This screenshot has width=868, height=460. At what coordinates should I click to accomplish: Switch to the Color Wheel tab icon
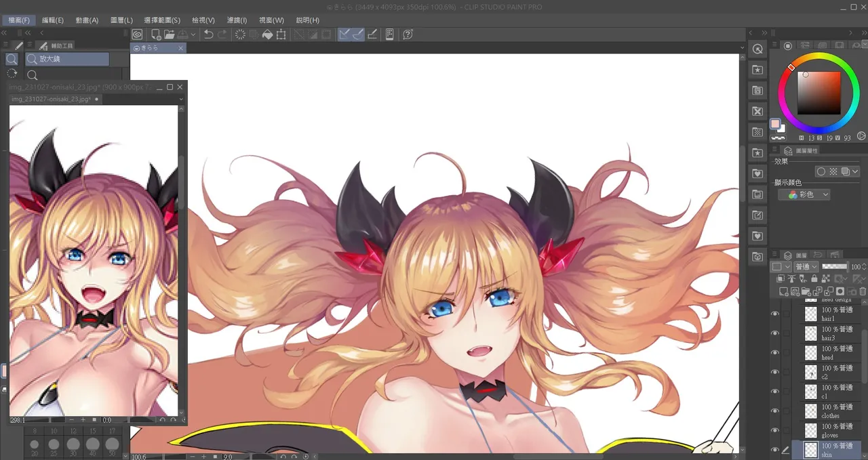pos(788,45)
